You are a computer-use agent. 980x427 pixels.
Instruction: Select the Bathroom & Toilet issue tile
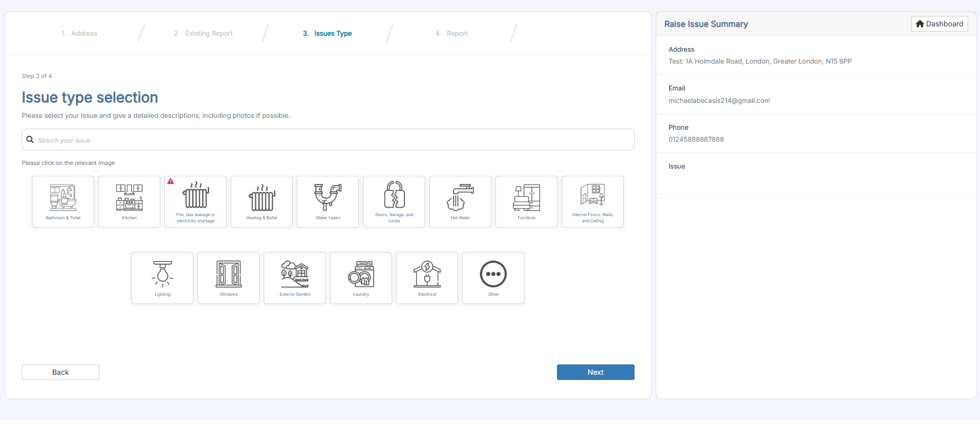[x=63, y=202]
